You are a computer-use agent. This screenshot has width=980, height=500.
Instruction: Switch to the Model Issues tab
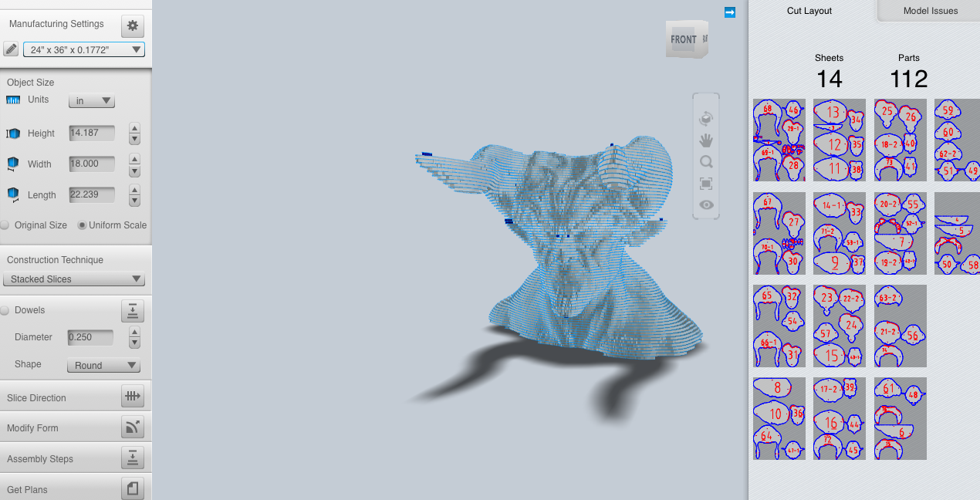[x=931, y=11]
